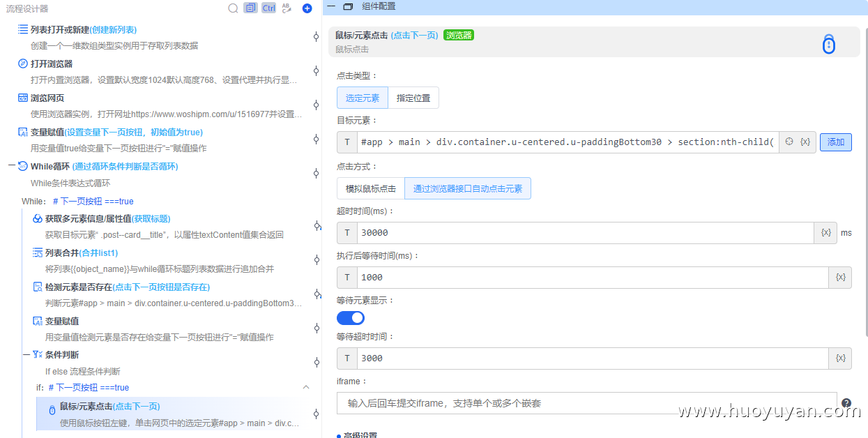Select the 列表合并(合并list1) step
The height and width of the screenshot is (438, 868).
(x=82, y=252)
